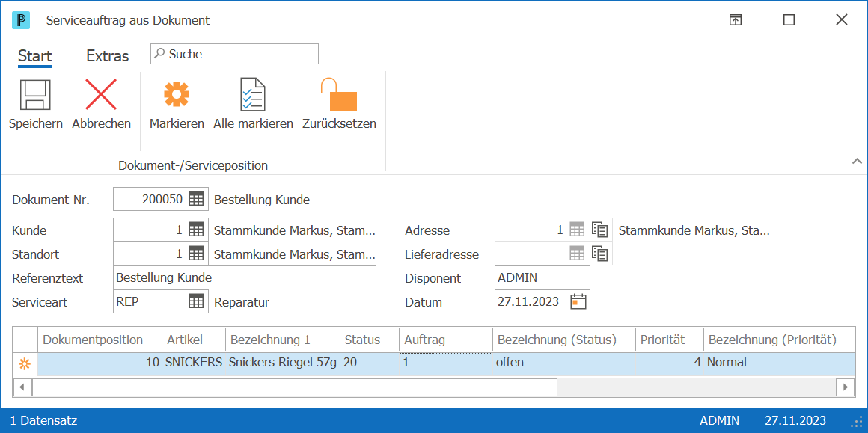Click the Dokumentposition cell showing 10

[x=100, y=363]
